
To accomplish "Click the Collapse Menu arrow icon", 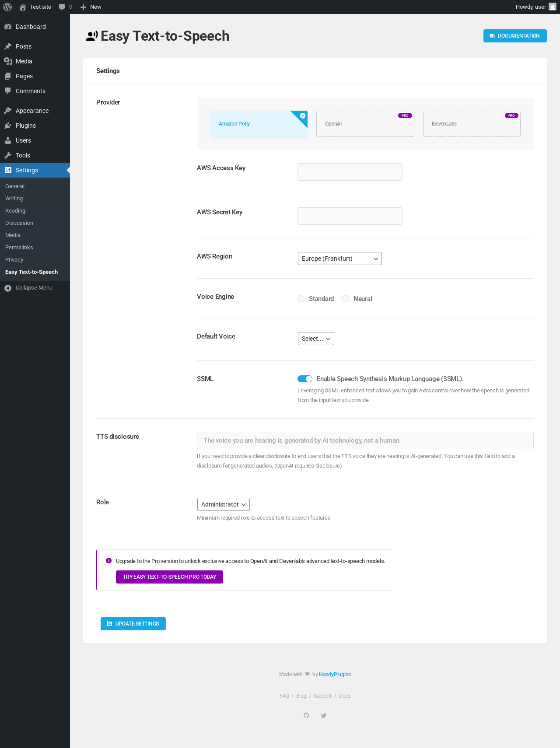I will (x=8, y=288).
